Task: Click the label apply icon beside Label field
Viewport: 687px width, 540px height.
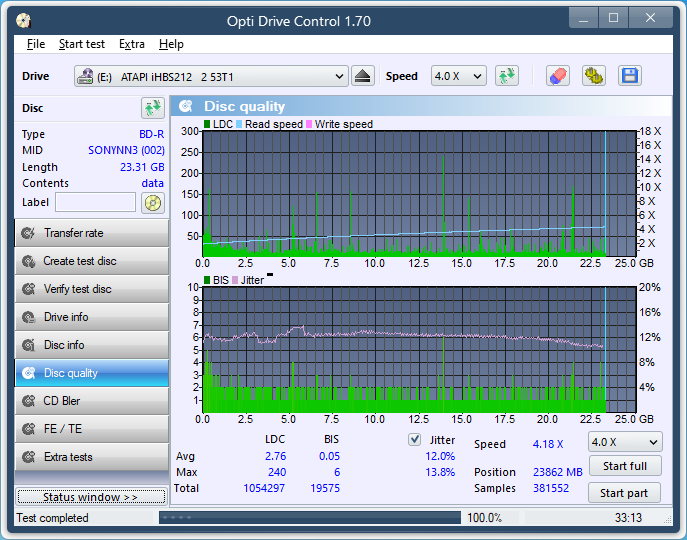Action: tap(152, 203)
